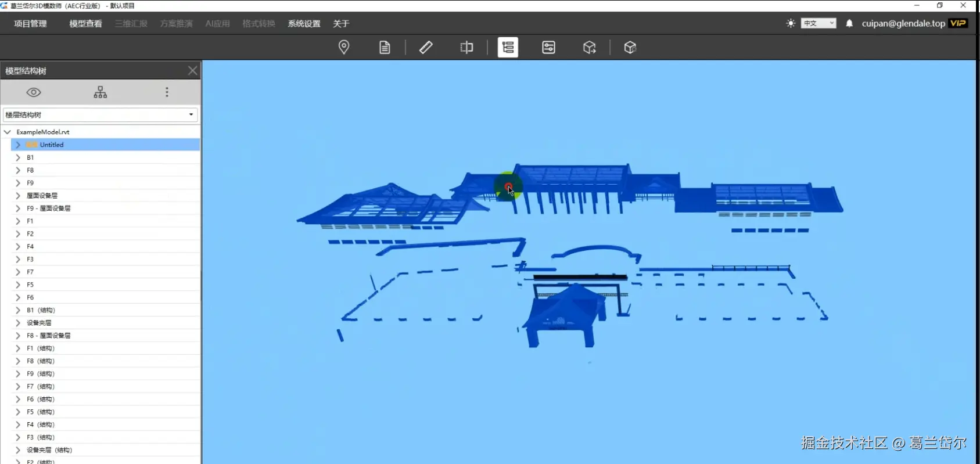Expand the B1 (结构) node
The height and width of the screenshot is (464, 980).
18,310
